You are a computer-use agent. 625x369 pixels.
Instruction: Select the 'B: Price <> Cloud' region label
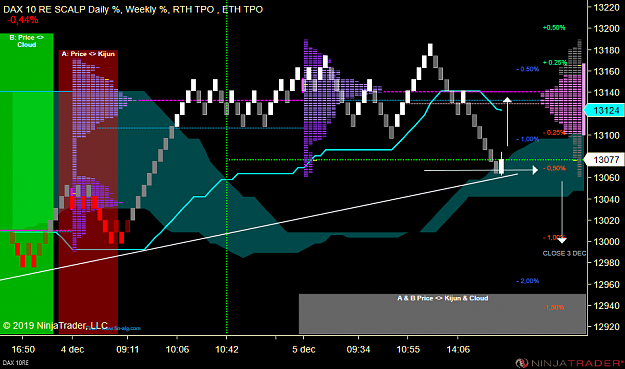coord(27,41)
